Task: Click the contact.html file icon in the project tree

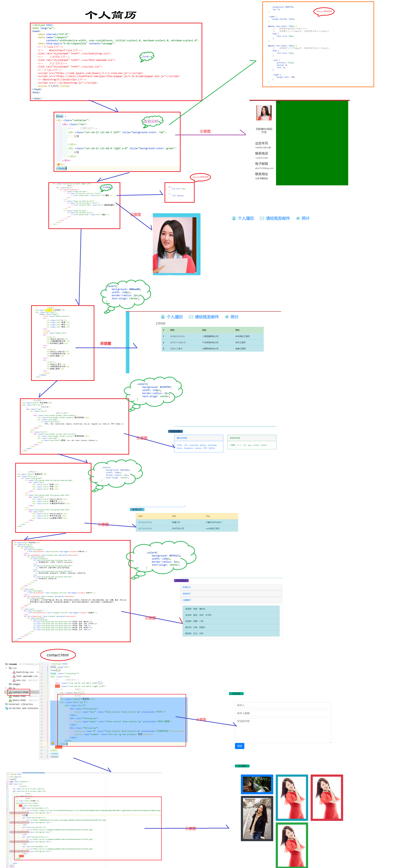Action: coord(10,692)
